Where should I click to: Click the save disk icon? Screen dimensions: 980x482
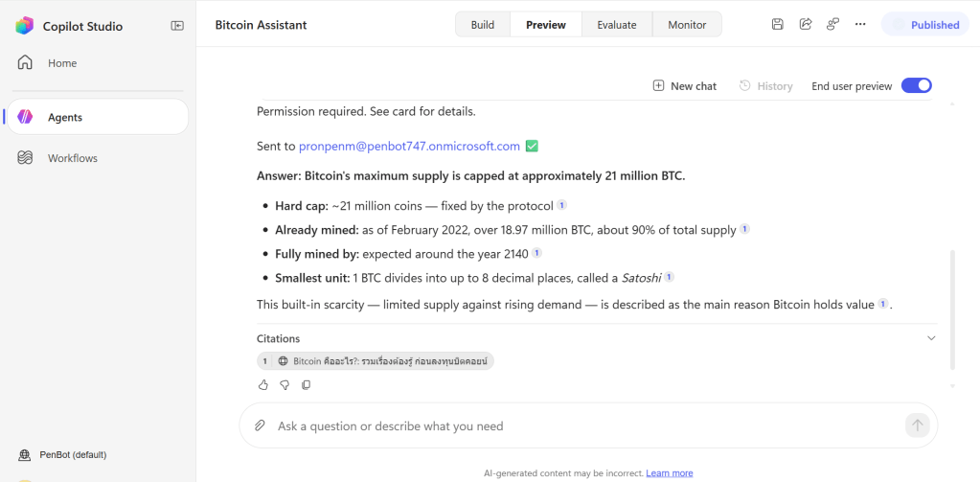tap(778, 24)
